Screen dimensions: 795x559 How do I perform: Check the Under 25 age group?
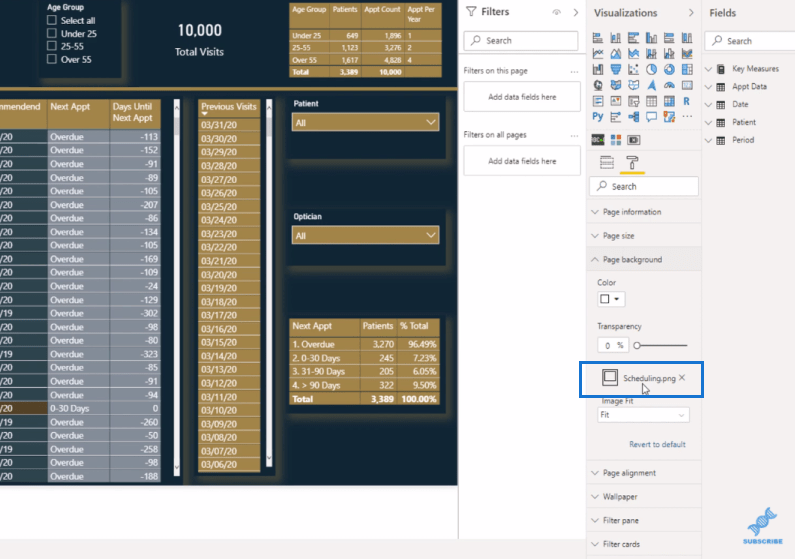point(52,33)
